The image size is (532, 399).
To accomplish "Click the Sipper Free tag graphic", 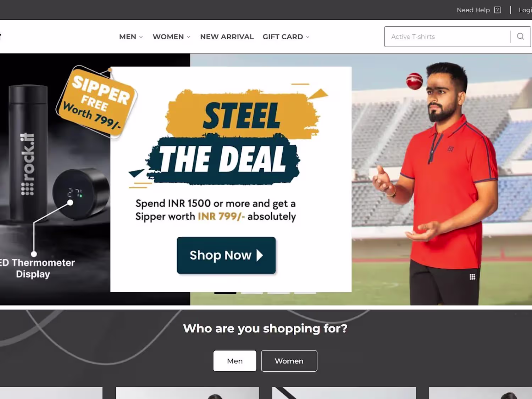I will pyautogui.click(x=96, y=102).
